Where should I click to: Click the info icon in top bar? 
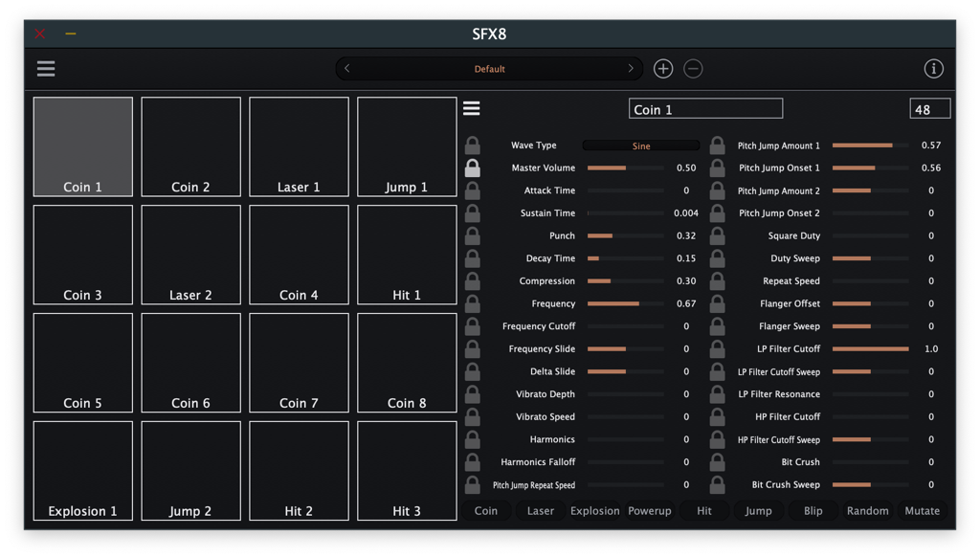coord(933,69)
